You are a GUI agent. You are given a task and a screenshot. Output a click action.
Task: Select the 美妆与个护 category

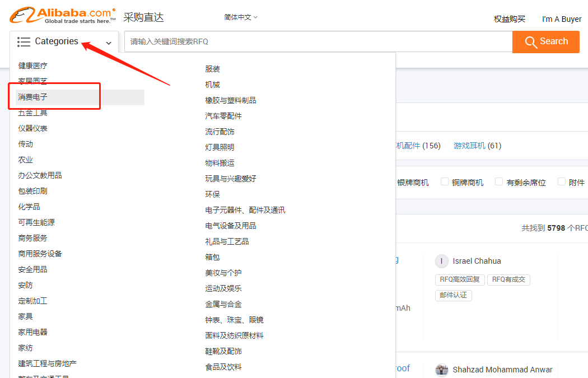click(223, 273)
